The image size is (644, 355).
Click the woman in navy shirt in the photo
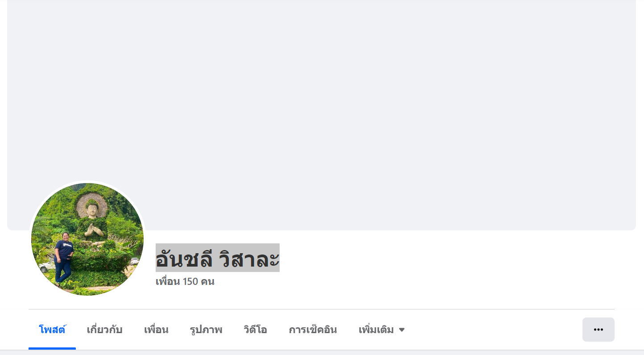63,259
